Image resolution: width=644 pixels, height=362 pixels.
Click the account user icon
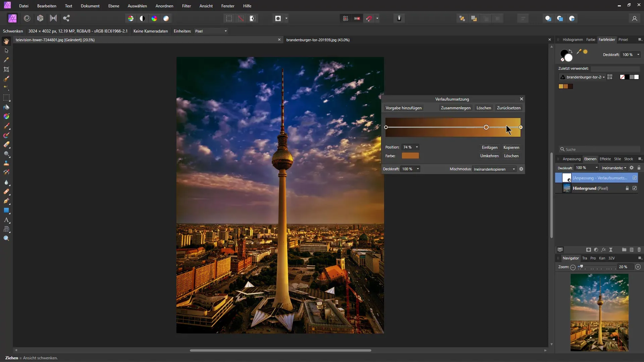[634, 18]
